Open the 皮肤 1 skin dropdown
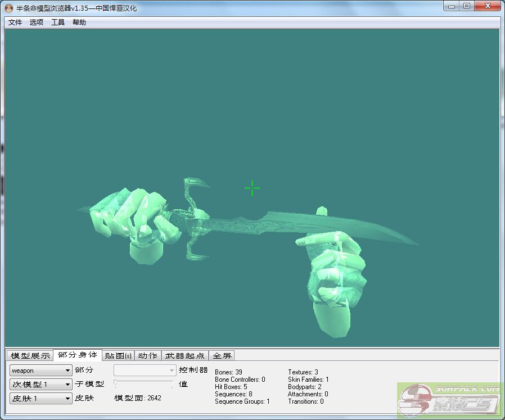This screenshot has height=420, width=505. pyautogui.click(x=41, y=399)
